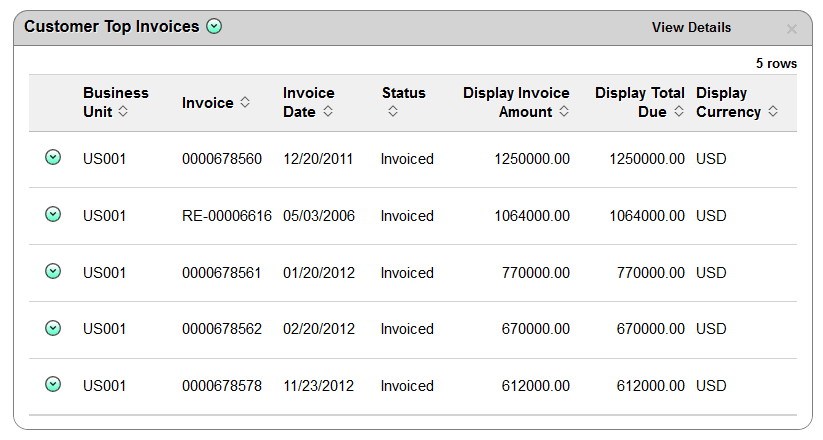Click the Invoice column header text

pos(207,103)
